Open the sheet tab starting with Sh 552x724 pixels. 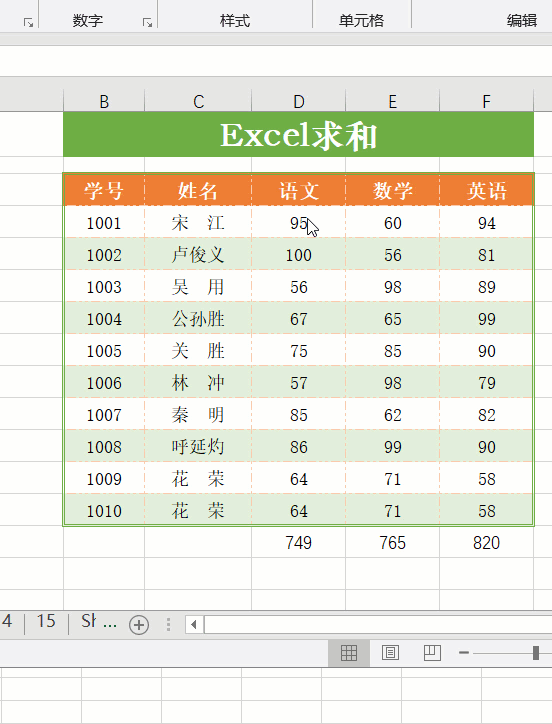coord(98,621)
